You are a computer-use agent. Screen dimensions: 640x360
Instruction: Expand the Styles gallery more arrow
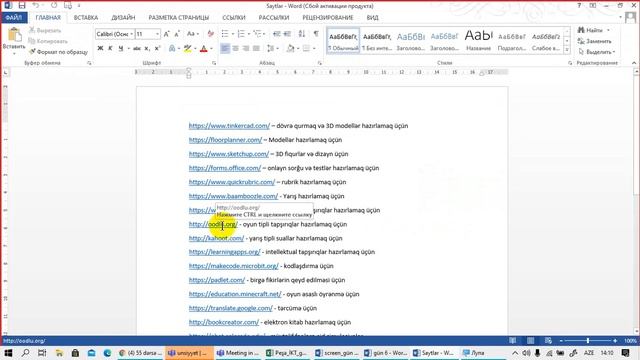click(x=567, y=50)
